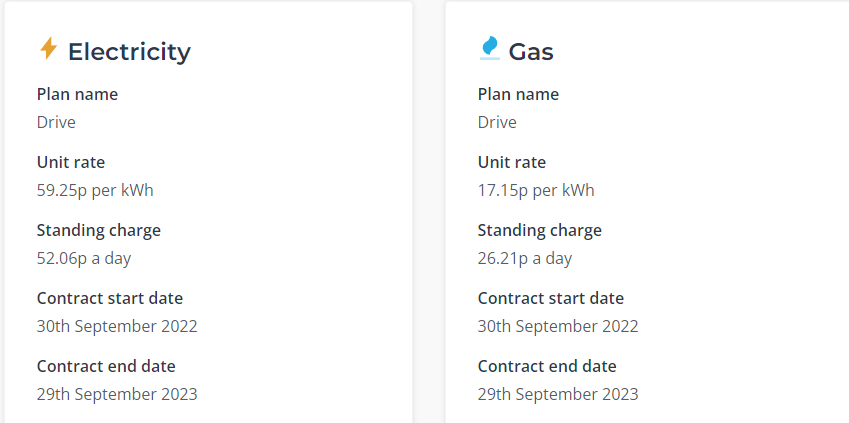The height and width of the screenshot is (423, 849).
Task: Click the gas plan name Drive
Action: tap(497, 122)
